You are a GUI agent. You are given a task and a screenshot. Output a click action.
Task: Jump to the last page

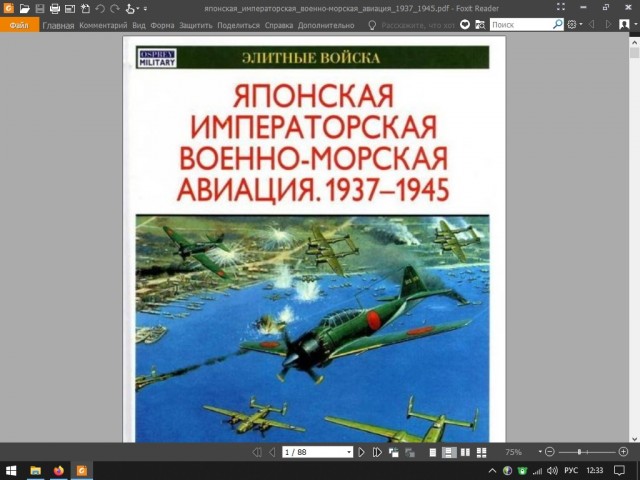tap(377, 452)
